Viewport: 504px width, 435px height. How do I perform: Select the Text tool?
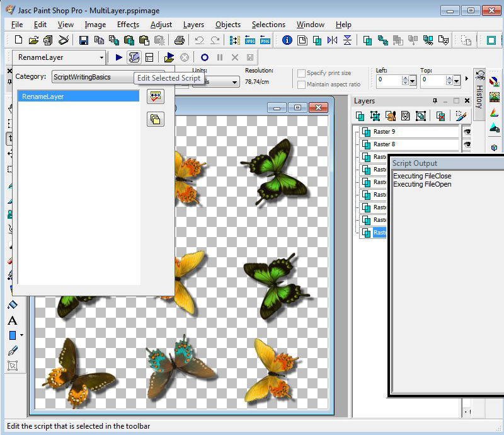pos(12,321)
